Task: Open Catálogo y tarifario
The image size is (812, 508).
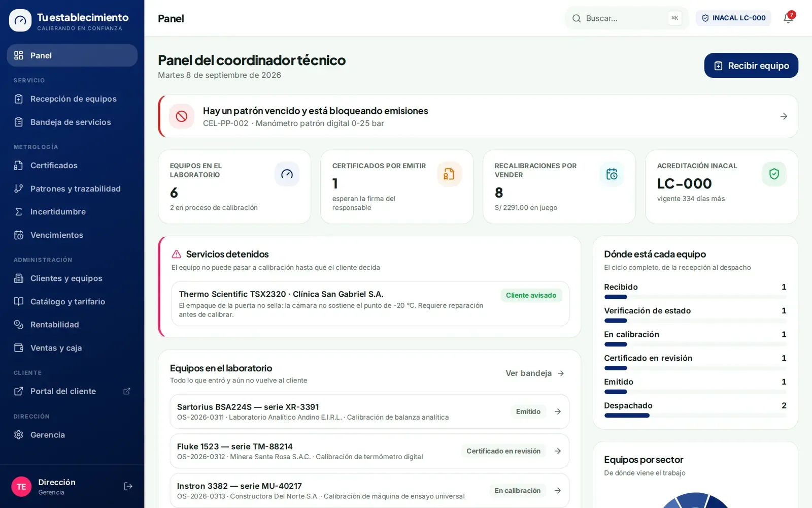Action: point(72,302)
